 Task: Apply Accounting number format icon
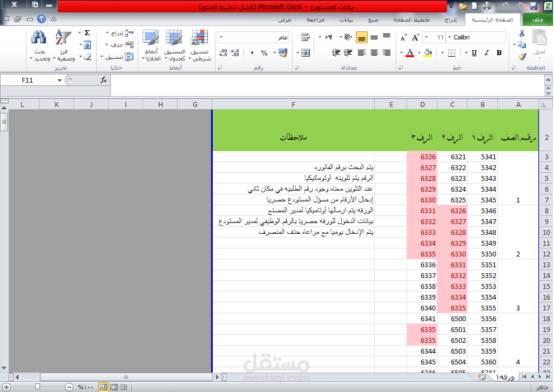(x=282, y=53)
